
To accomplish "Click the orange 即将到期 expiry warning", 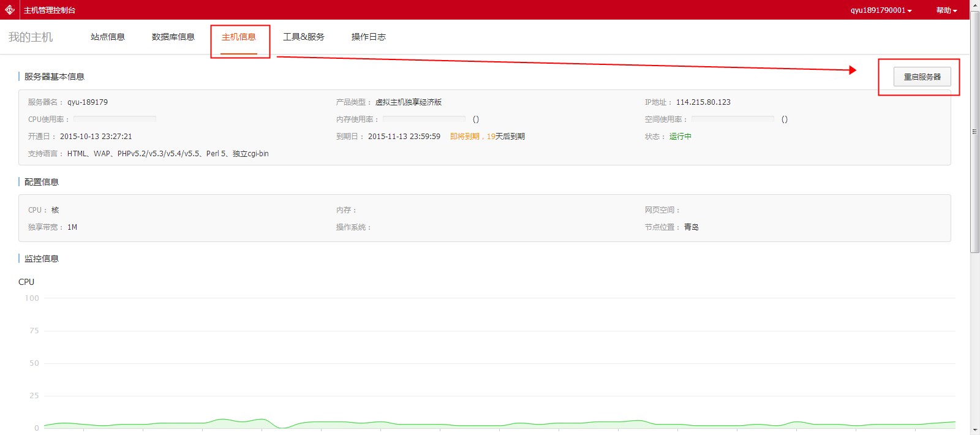I will tap(465, 137).
